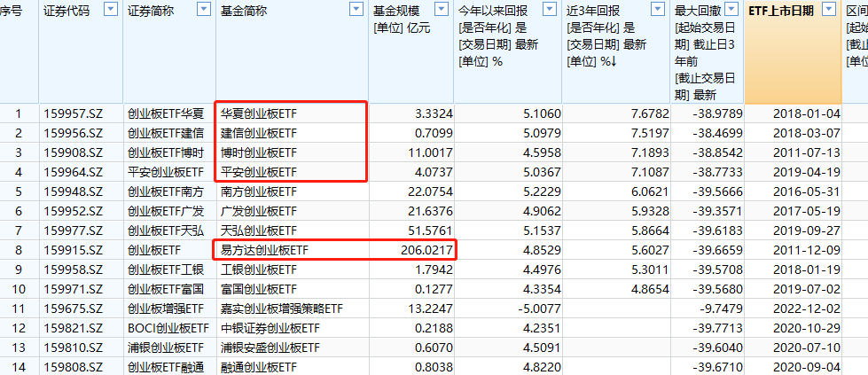868x375 pixels.
Task: Open the 最大回撤 column filter dropdown
Action: pos(731,9)
